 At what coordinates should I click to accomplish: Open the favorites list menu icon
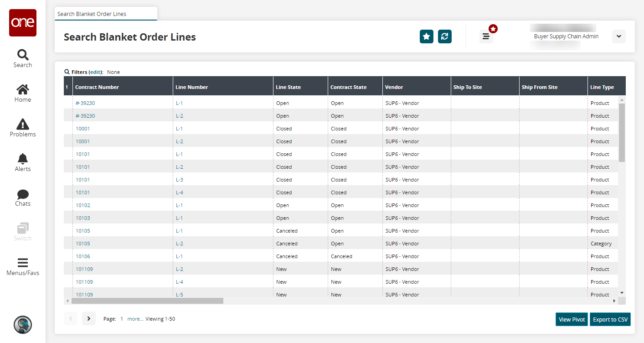point(486,36)
